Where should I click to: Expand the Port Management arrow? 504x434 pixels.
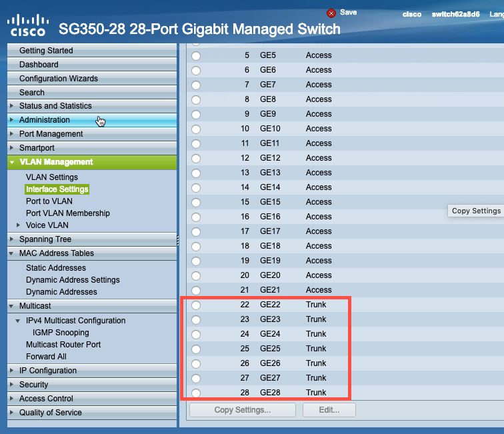[11, 133]
